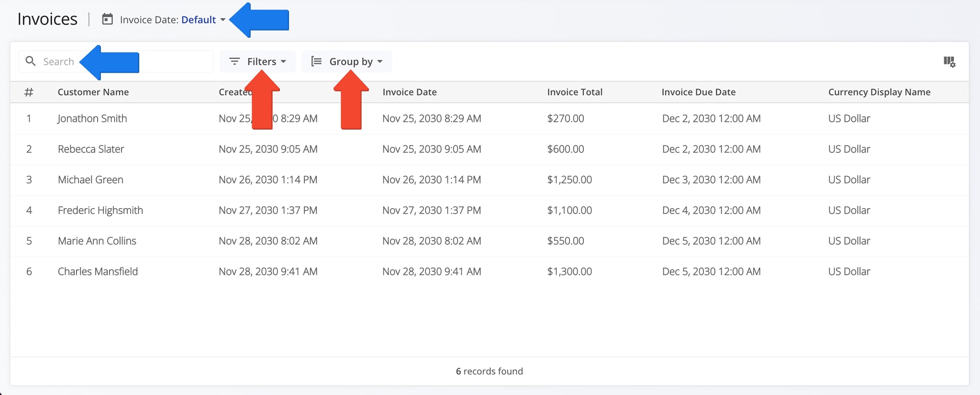Click Invoice Date Nov 28, 2030 8:02 AM
Viewport: 980px width, 395px height.
[x=432, y=241]
